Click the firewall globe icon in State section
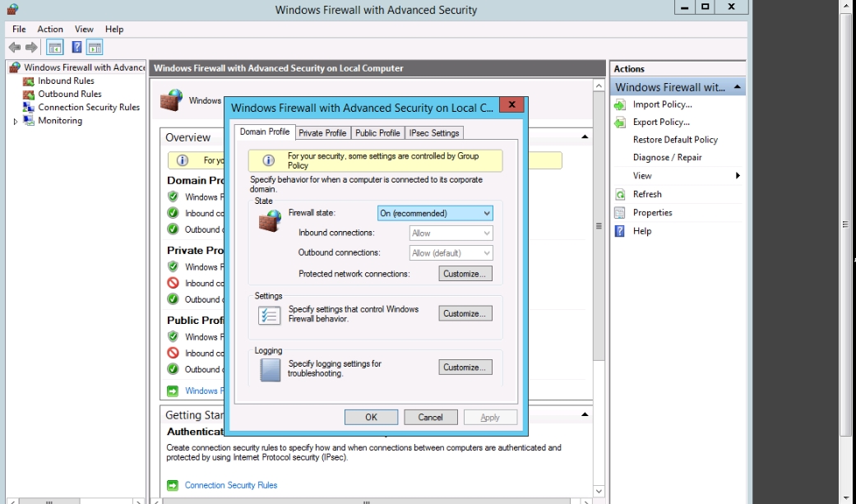 pos(270,221)
